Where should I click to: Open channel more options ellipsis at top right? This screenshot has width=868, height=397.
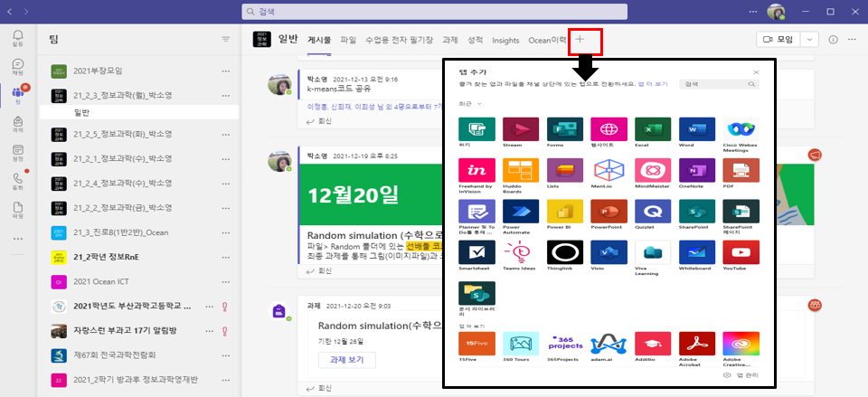coord(852,39)
